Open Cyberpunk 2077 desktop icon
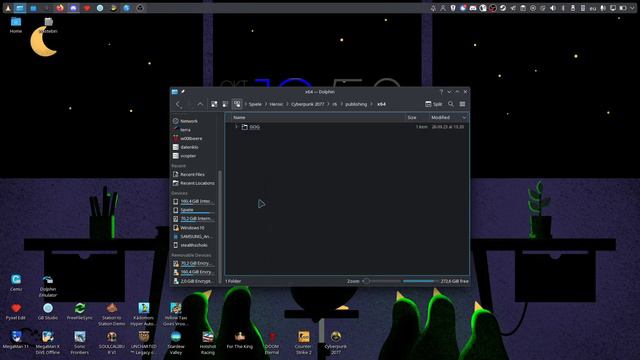The width and height of the screenshot is (640, 360). click(x=336, y=343)
